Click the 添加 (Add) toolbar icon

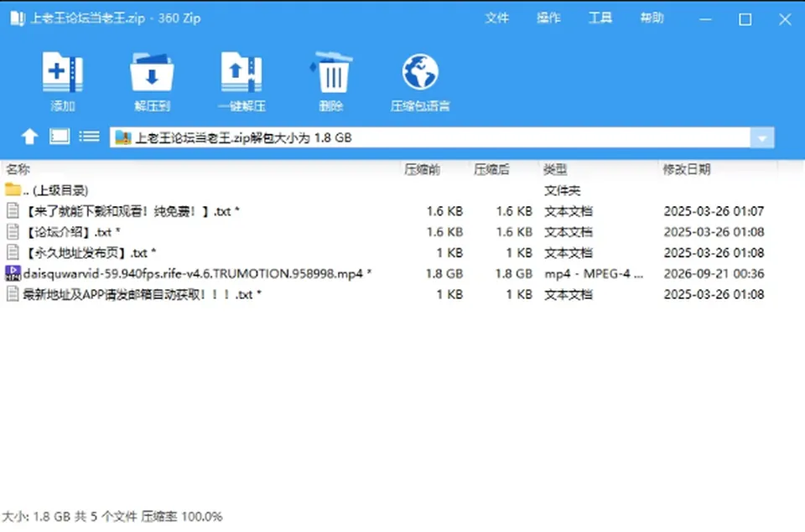63,72
